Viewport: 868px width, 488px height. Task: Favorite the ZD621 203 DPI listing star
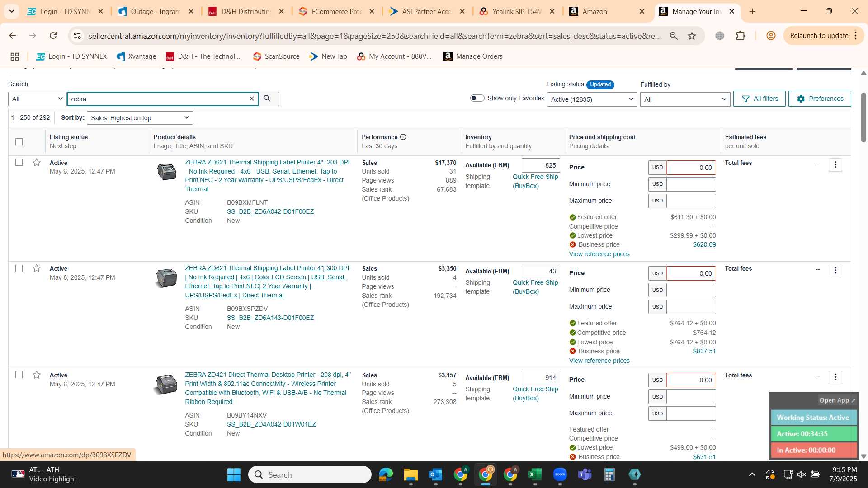37,162
